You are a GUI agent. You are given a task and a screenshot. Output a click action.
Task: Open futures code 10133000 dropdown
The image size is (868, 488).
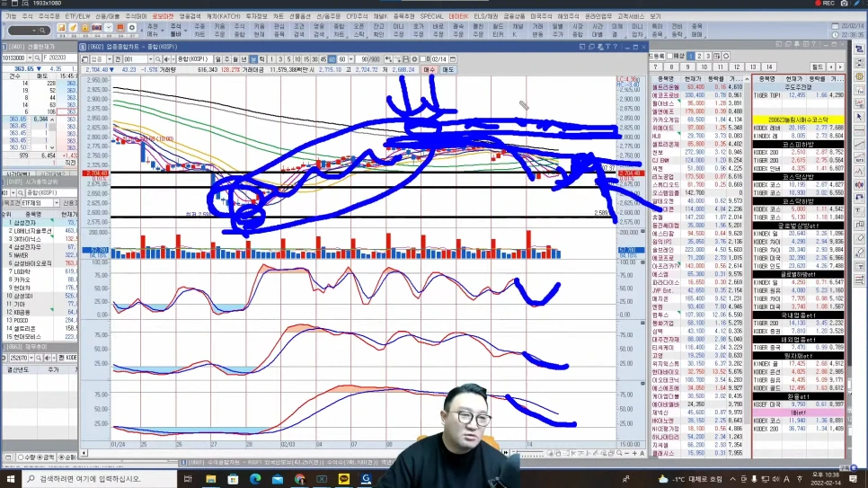click(x=30, y=58)
